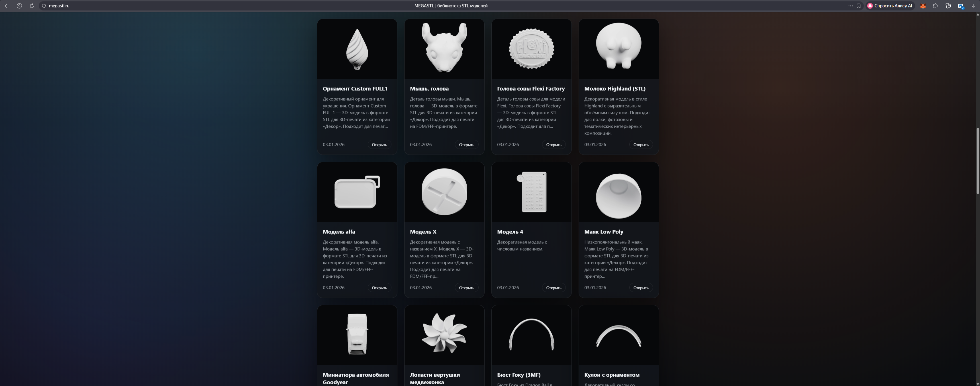Click title Кулон с орнаментом

pyautogui.click(x=612, y=375)
